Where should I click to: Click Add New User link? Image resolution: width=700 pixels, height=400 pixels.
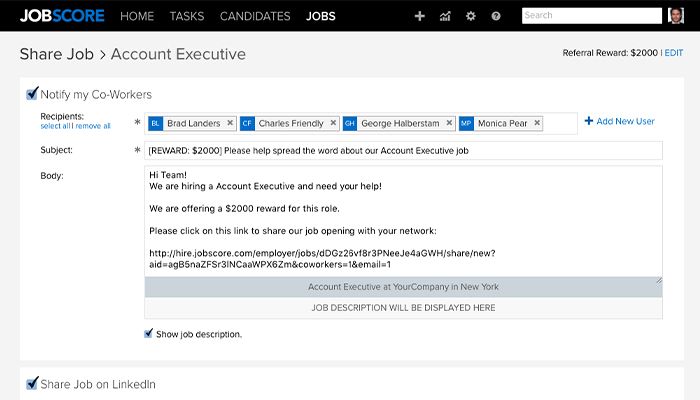[625, 121]
